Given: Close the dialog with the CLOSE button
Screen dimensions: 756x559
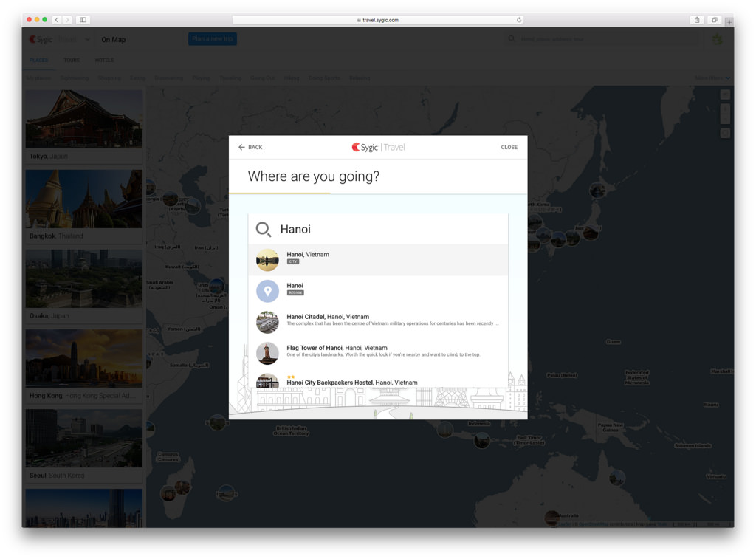Looking at the screenshot, I should pos(509,147).
